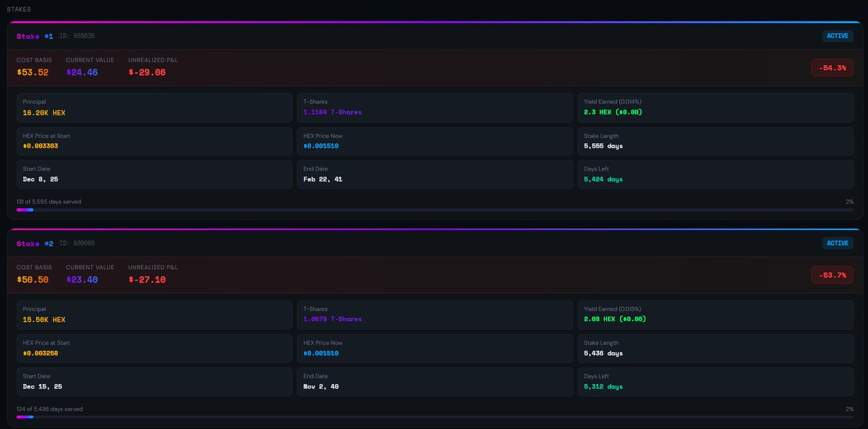The width and height of the screenshot is (868, 429).
Task: Click start date Dec 15, 25
Action: pyautogui.click(x=43, y=386)
